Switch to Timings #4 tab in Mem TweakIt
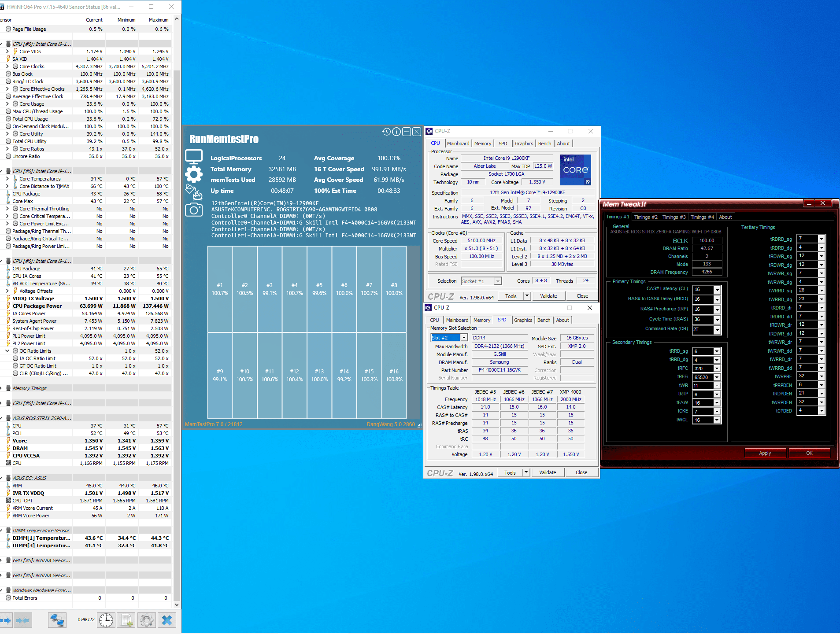This screenshot has width=840, height=634. [x=702, y=217]
